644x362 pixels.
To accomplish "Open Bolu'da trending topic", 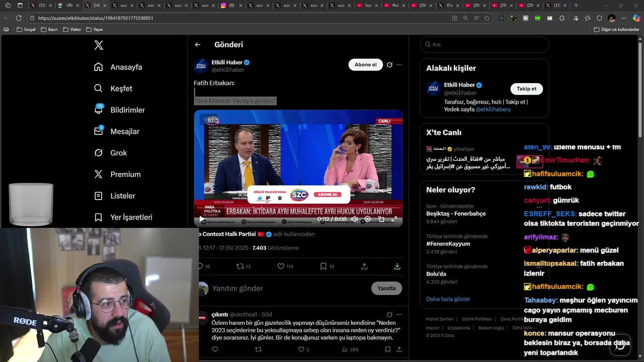I will [x=436, y=274].
